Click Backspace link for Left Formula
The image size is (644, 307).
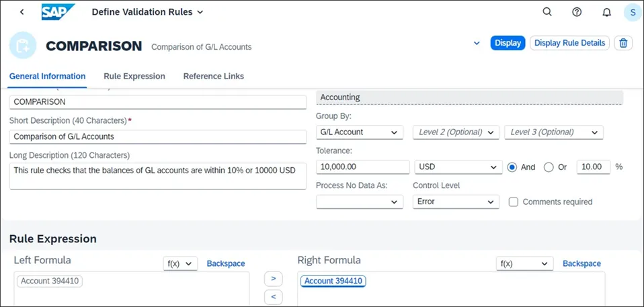click(x=226, y=264)
